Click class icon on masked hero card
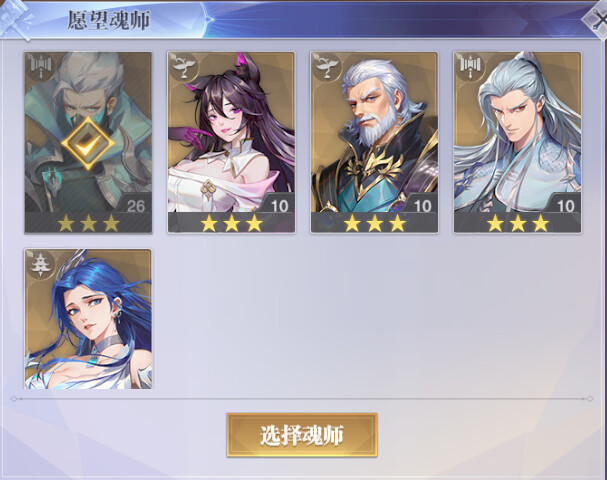 point(41,67)
